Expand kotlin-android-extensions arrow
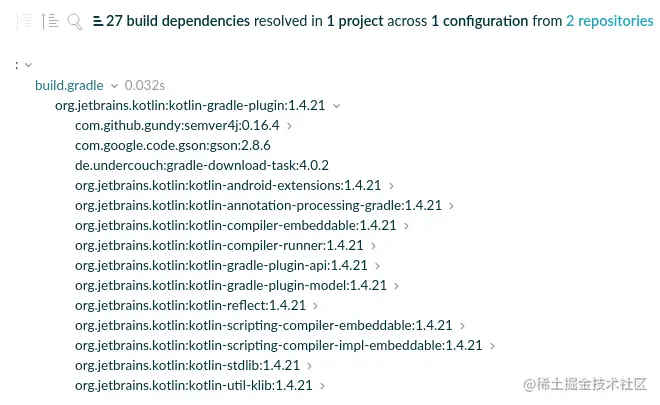 391,185
